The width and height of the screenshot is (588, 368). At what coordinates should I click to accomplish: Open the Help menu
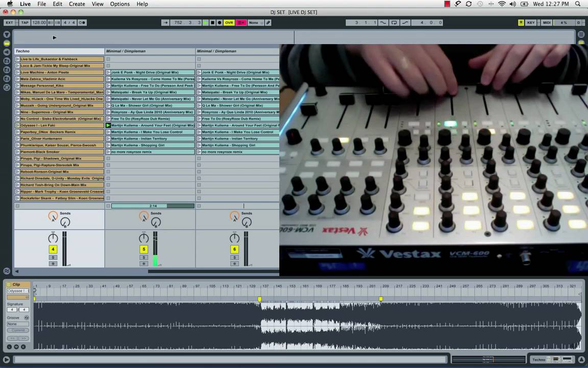point(142,4)
